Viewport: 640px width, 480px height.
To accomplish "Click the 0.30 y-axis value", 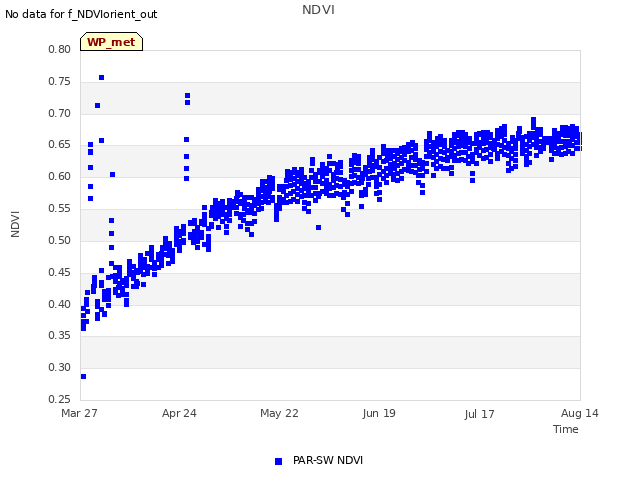I will click(60, 367).
